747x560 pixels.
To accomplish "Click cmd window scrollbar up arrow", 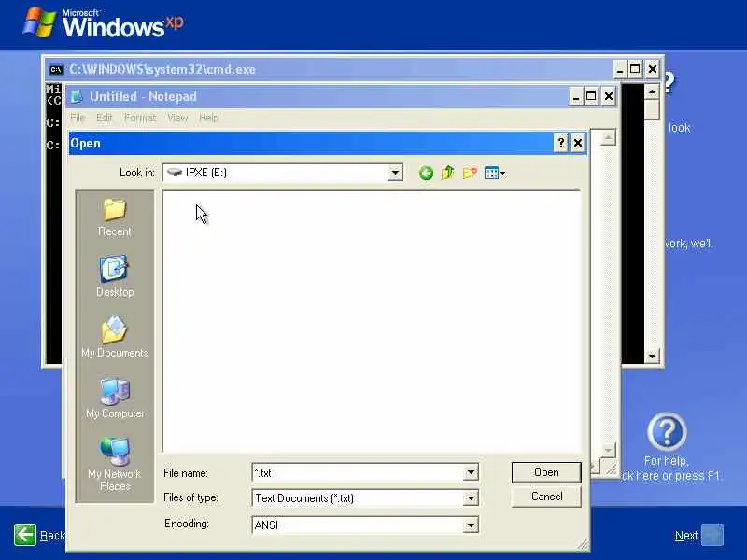I will click(652, 91).
